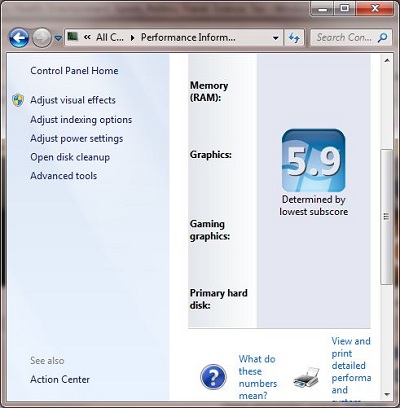Click the Control Panel icon in address bar

73,36
